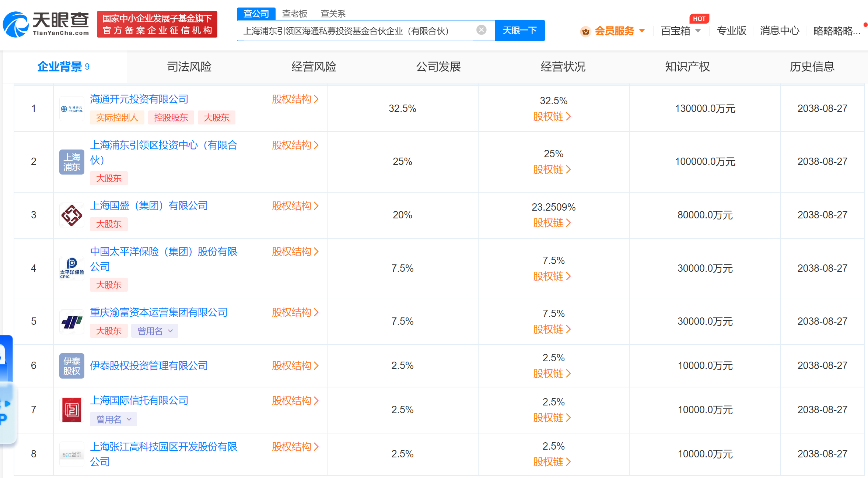
Task: Open the 历史信息 tab
Action: [x=812, y=67]
